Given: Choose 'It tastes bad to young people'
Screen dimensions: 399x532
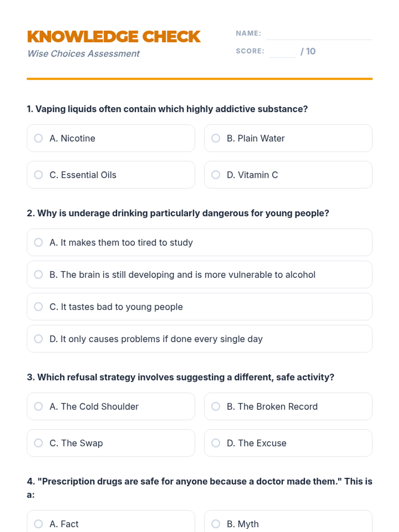Looking at the screenshot, I should point(199,307).
